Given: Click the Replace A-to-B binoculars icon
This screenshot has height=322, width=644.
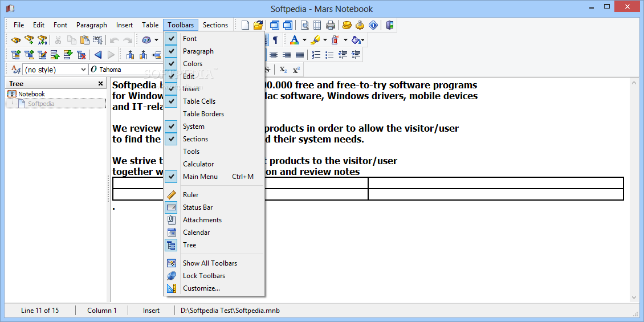Looking at the screenshot, I should [x=42, y=40].
